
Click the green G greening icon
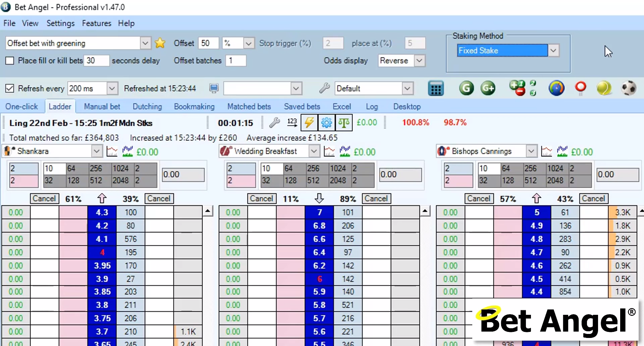tap(466, 89)
